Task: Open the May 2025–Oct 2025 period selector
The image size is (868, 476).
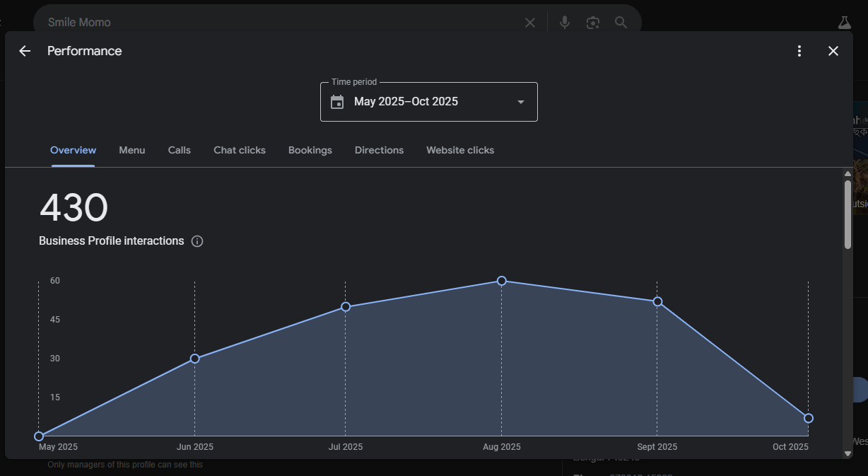Action: click(x=406, y=102)
